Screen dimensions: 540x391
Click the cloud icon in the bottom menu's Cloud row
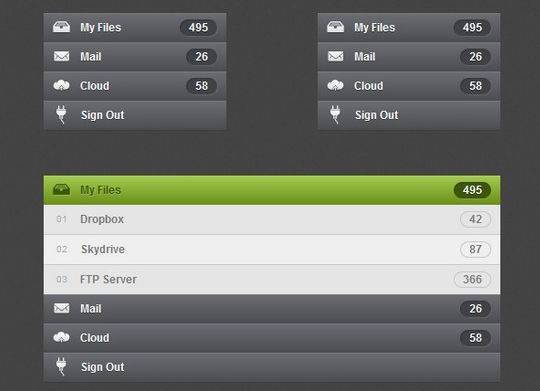(62, 337)
